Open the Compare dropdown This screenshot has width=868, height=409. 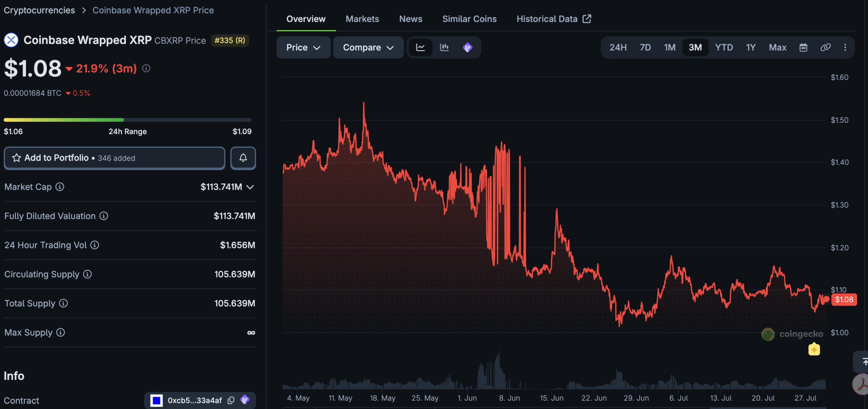point(369,47)
